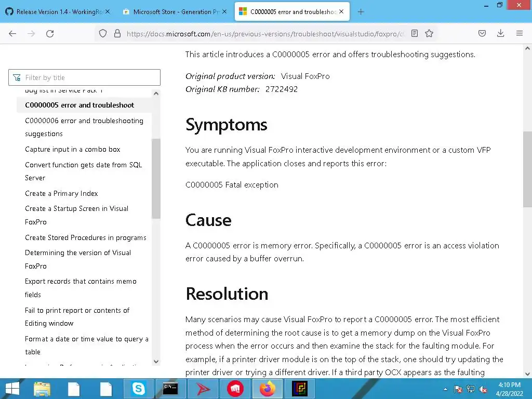Open Firefox application menu
Screen dimensions: 532x399
[520, 33]
